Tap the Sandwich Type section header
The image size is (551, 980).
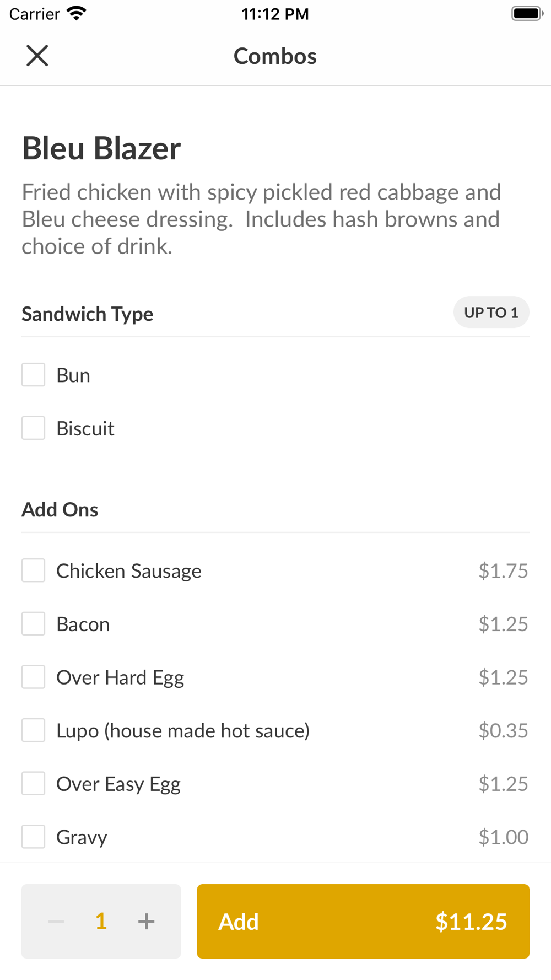point(87,314)
